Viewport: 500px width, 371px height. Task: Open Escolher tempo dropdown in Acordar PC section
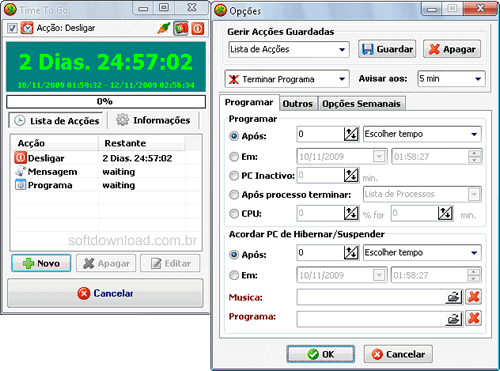(x=422, y=253)
